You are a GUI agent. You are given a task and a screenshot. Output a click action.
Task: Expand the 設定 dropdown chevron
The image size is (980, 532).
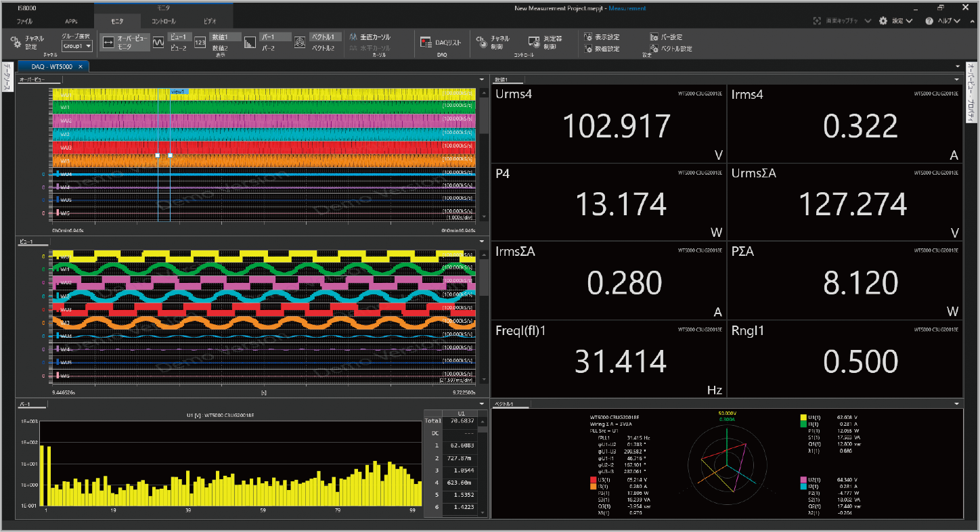click(x=910, y=21)
